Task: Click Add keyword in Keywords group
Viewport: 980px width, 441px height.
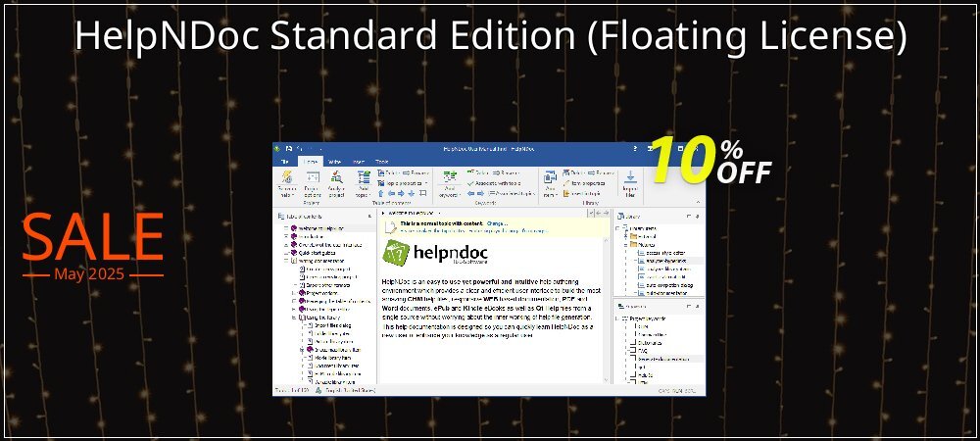Action: click(x=450, y=184)
